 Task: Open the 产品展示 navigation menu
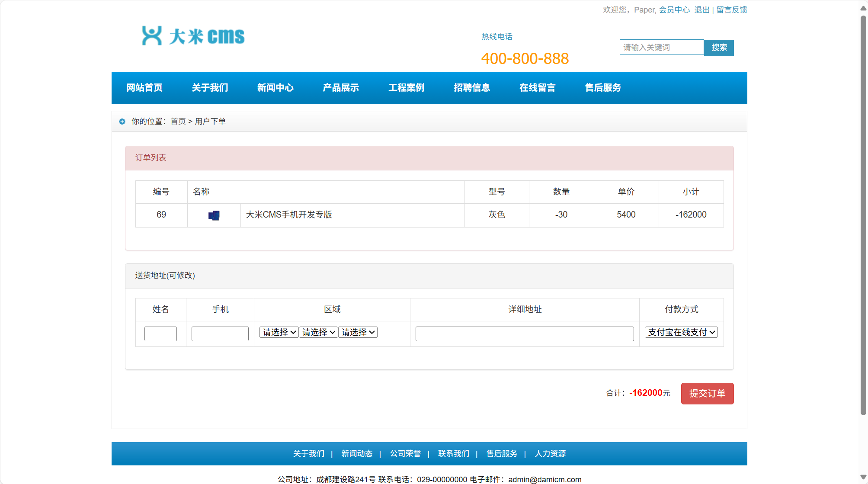pos(341,88)
